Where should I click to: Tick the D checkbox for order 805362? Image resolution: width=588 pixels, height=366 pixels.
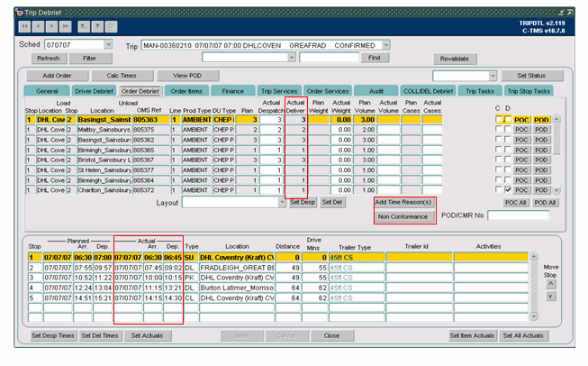[507, 139]
